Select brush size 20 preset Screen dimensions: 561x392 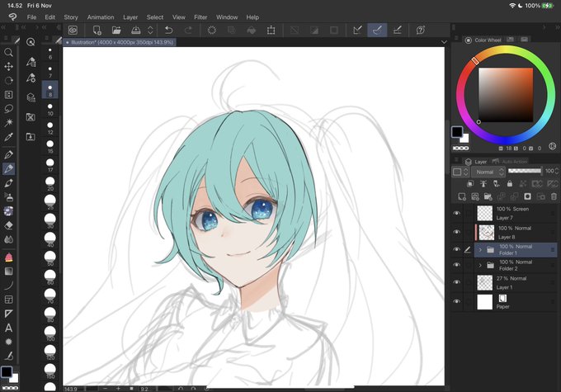tap(50, 184)
